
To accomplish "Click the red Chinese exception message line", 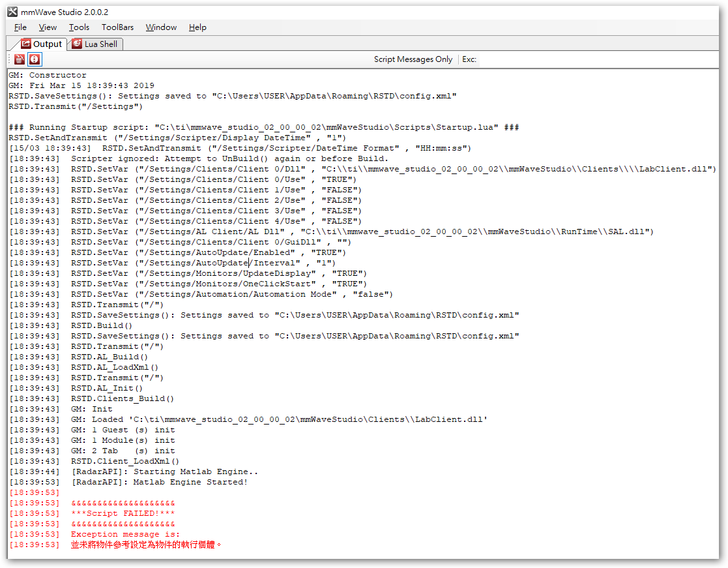I will [x=115, y=545].
